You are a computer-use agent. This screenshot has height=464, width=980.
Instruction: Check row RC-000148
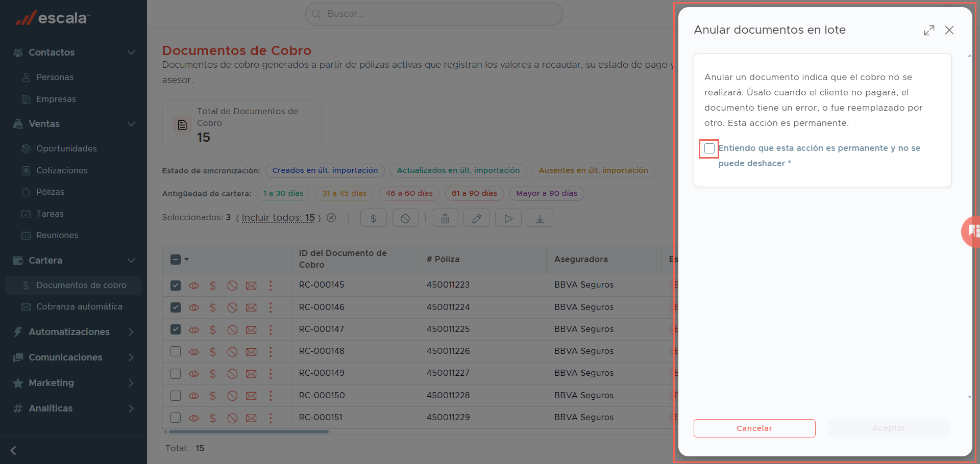[x=176, y=351]
